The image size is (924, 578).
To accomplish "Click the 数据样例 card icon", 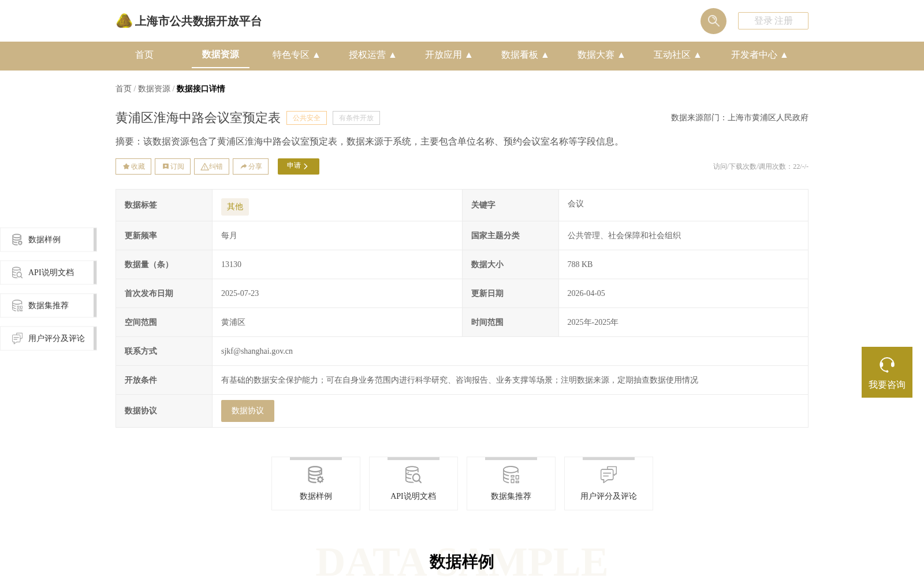I will 316,475.
